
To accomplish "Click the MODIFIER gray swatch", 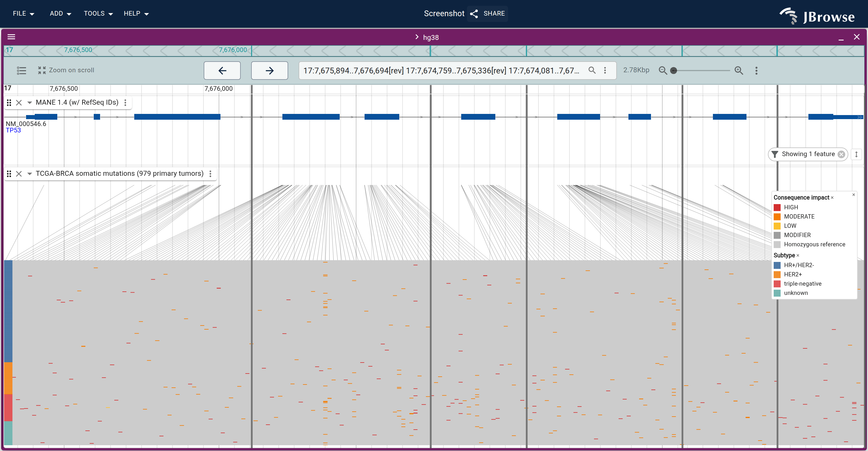I will point(777,235).
